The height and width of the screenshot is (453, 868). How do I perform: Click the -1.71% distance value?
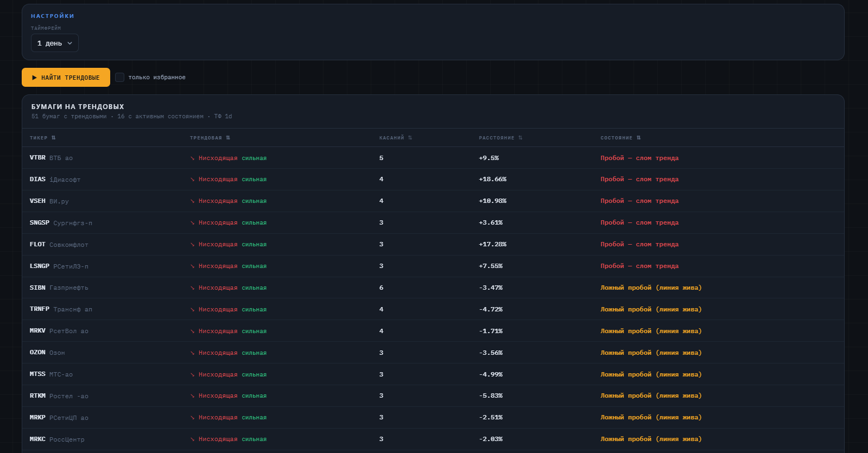[x=491, y=331]
